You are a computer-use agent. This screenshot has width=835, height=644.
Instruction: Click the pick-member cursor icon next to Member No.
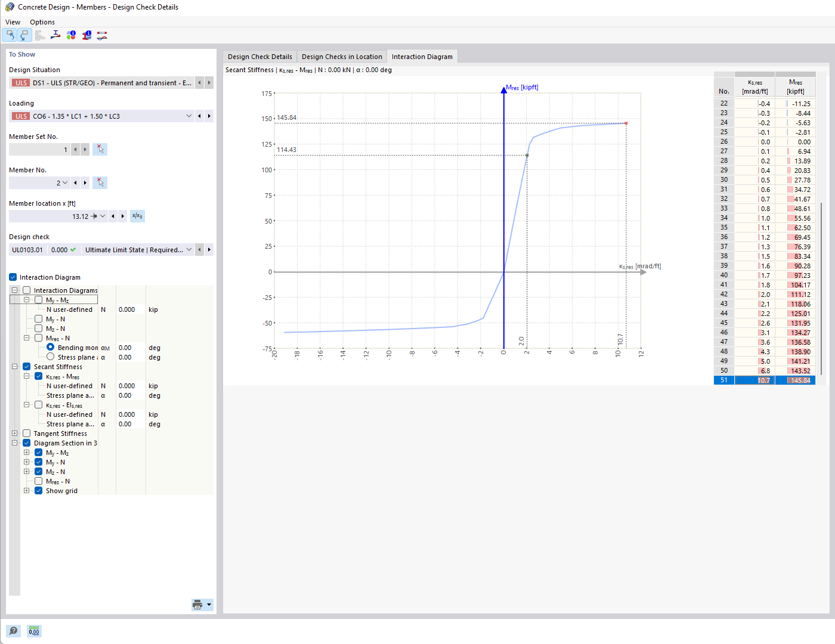[100, 182]
